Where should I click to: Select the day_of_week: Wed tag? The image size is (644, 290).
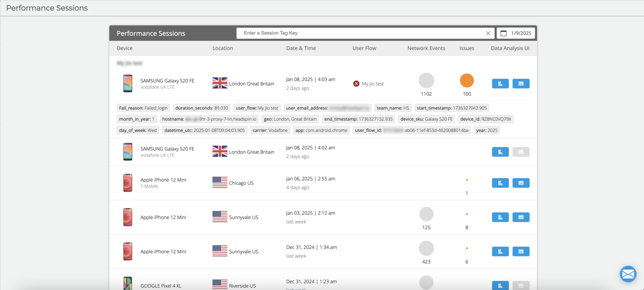(x=138, y=130)
